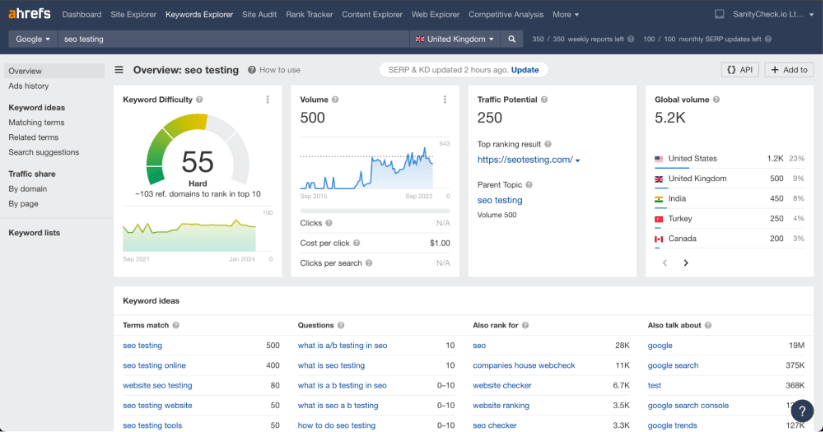Click the Keyword Difficulty help icon
823x432 pixels.
(x=200, y=100)
